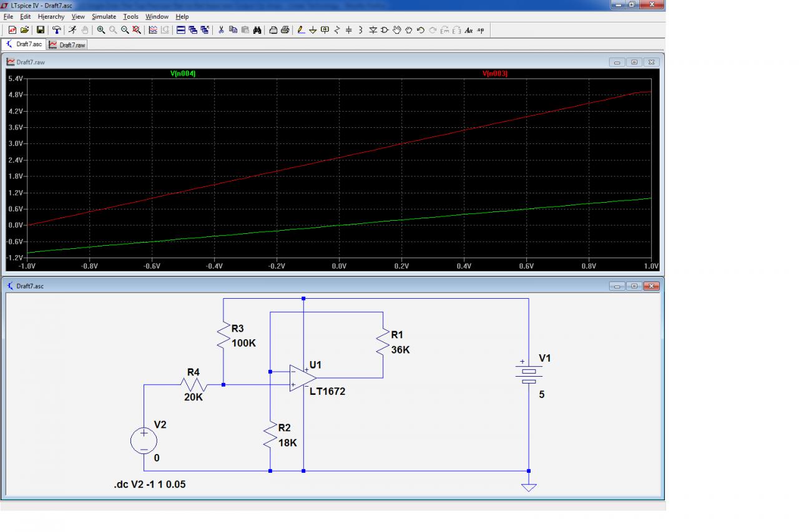Image resolution: width=799 pixels, height=532 pixels.
Task: Open the Simulate menu
Action: [x=104, y=17]
